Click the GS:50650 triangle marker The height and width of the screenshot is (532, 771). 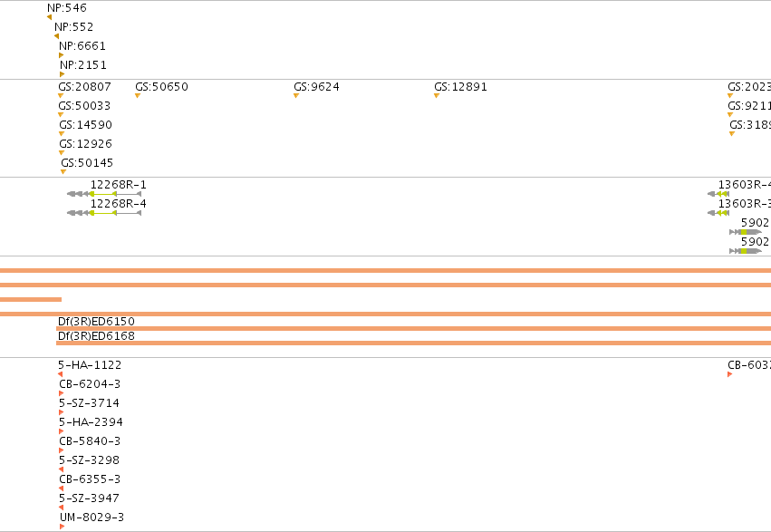pyautogui.click(x=138, y=96)
